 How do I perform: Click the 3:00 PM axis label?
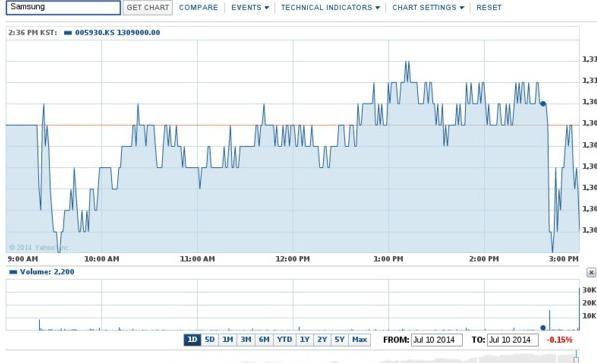point(563,259)
